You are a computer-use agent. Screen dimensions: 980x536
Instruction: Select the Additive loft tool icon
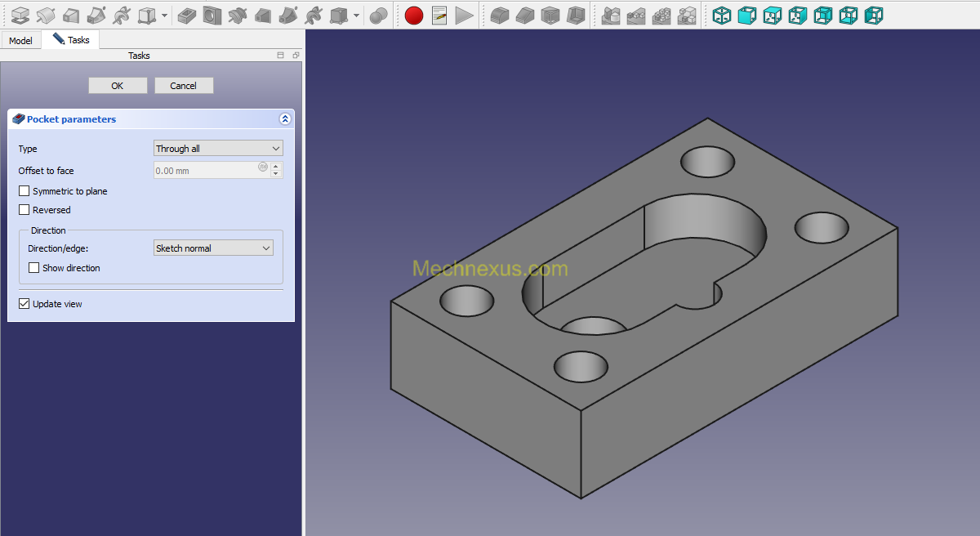(71, 15)
